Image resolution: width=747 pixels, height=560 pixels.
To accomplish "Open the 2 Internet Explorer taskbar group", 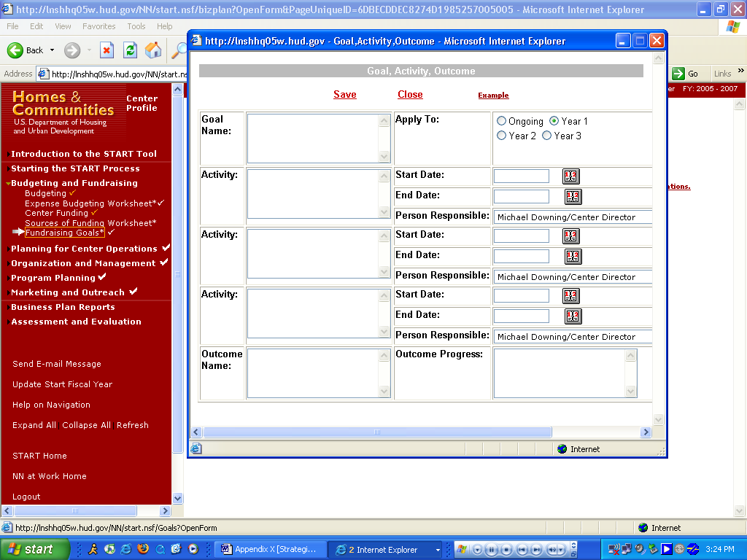I will pyautogui.click(x=387, y=549).
